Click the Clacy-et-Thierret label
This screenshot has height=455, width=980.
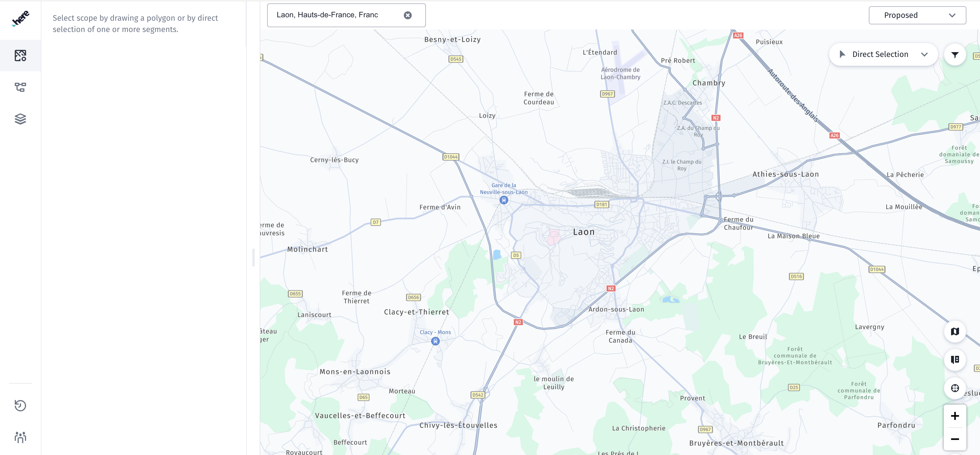(417, 312)
